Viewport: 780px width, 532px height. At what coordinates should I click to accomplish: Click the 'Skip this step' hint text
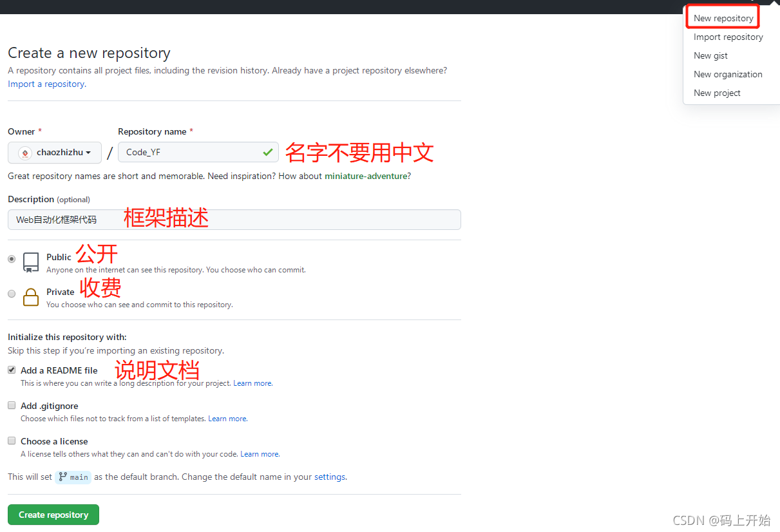(116, 351)
